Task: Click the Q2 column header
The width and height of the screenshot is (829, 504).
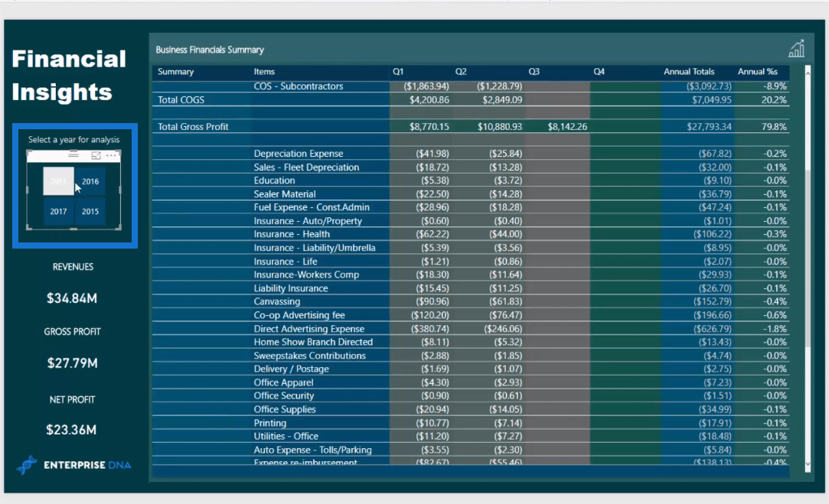Action: point(461,72)
